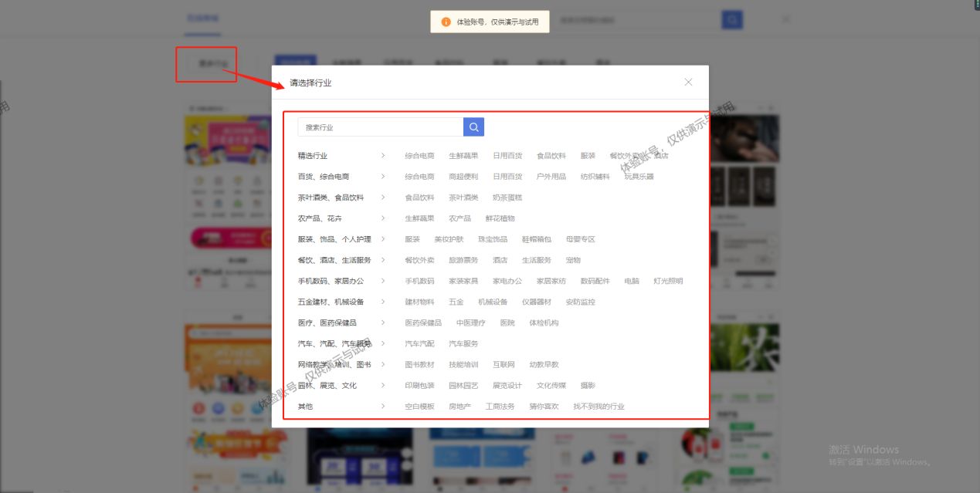Expand the 茶叶酒类、食品饮料 category
This screenshot has width=980, height=493.
pyautogui.click(x=383, y=197)
